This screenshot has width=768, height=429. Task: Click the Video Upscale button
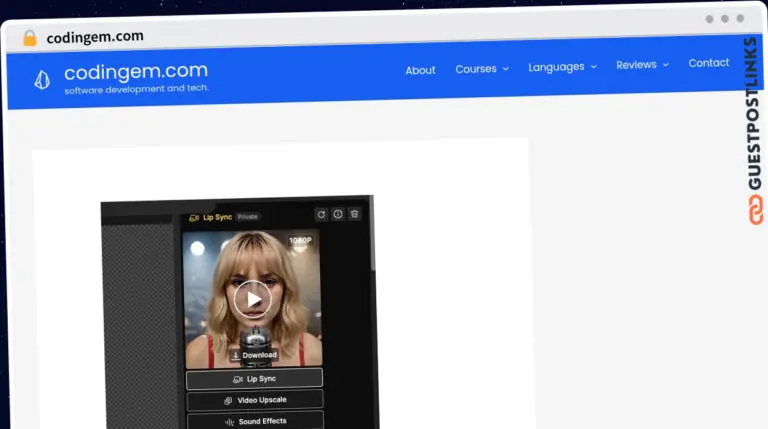coord(255,400)
